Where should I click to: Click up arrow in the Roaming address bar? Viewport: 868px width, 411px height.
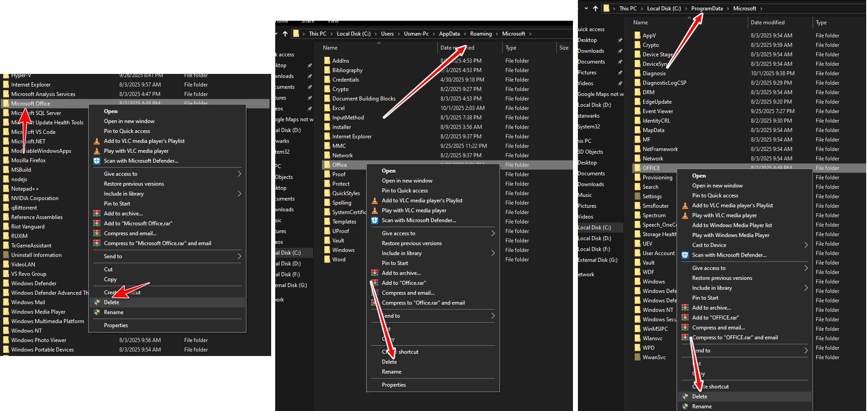(285, 34)
